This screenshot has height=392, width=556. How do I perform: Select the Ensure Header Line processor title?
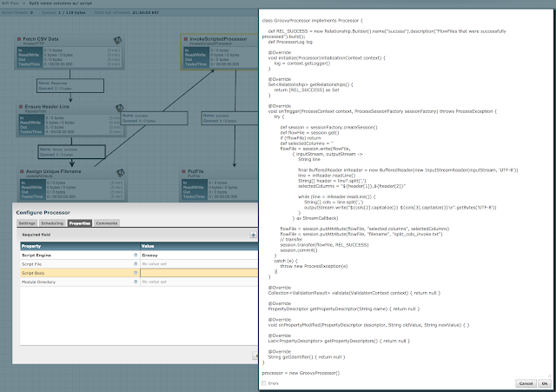coord(47,106)
